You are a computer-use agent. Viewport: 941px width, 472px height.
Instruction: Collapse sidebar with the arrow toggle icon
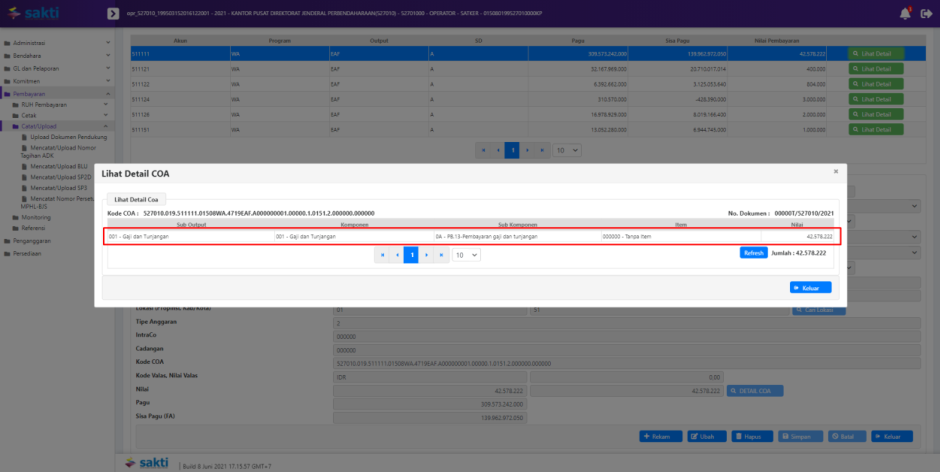[113, 13]
